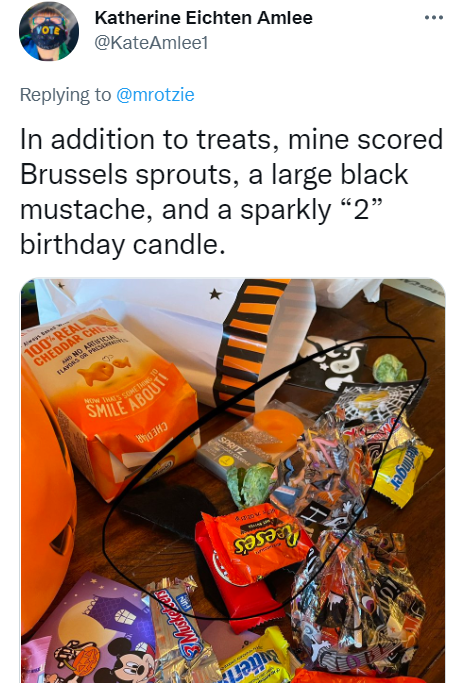Click the 3 Musketeers bar in photo

pyautogui.click(x=180, y=627)
